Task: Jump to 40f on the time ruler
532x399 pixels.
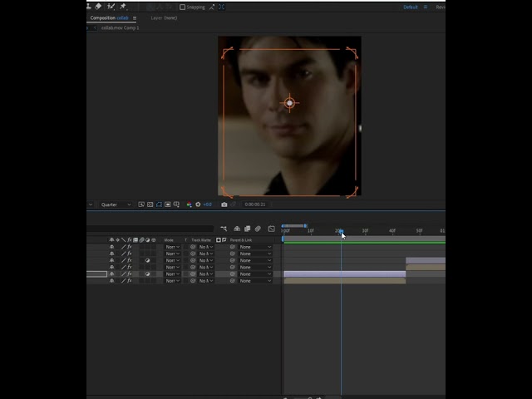Action: coord(392,231)
